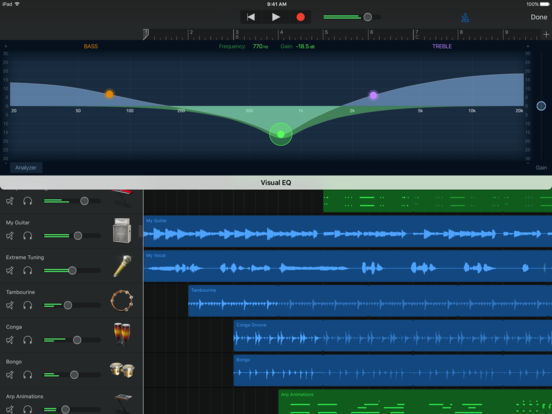Solo the topmost partially visible track
The image size is (552, 414).
coord(27,201)
